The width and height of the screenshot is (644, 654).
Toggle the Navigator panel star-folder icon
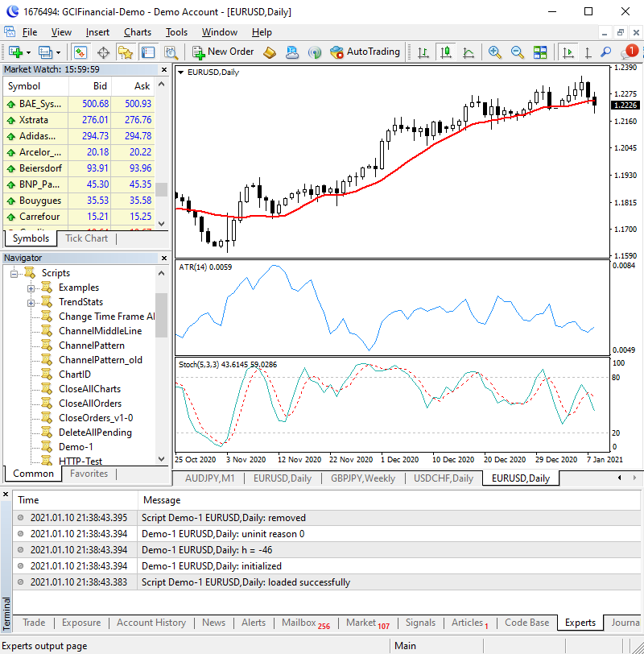125,52
